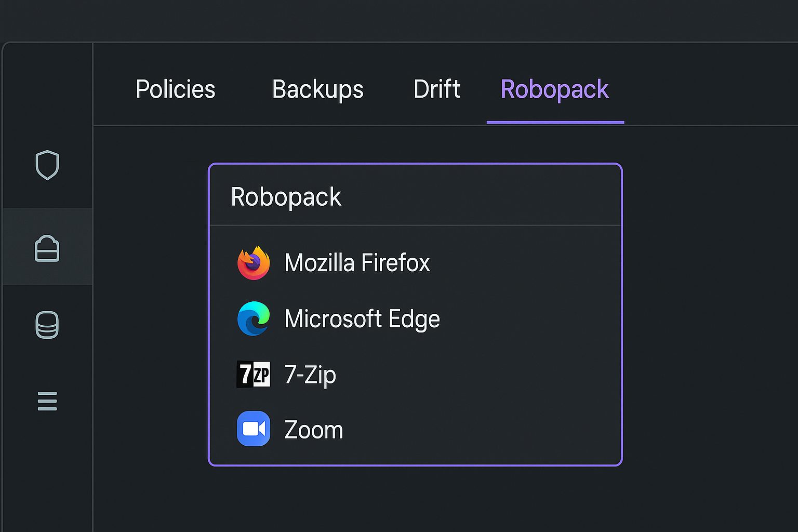Switch to the Policies tab

[175, 89]
